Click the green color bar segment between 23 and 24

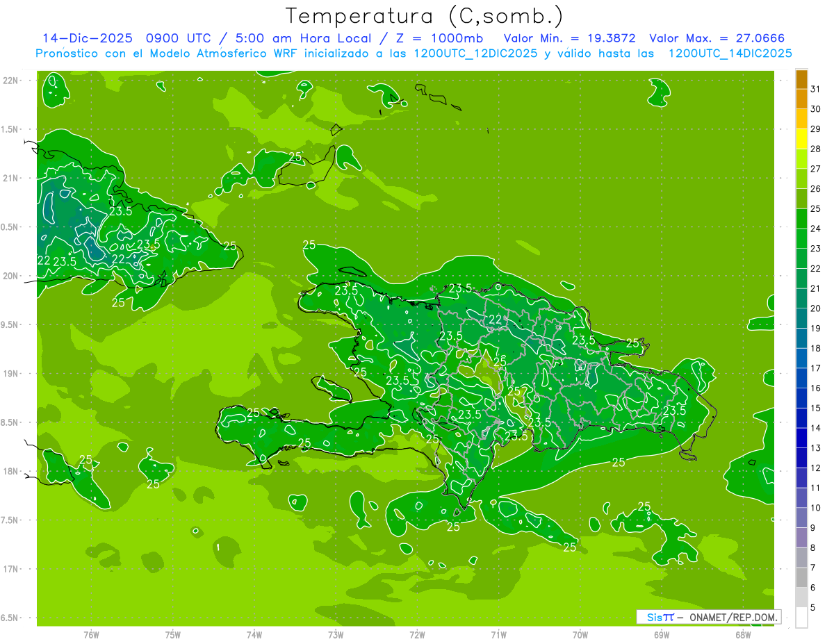tap(801, 239)
